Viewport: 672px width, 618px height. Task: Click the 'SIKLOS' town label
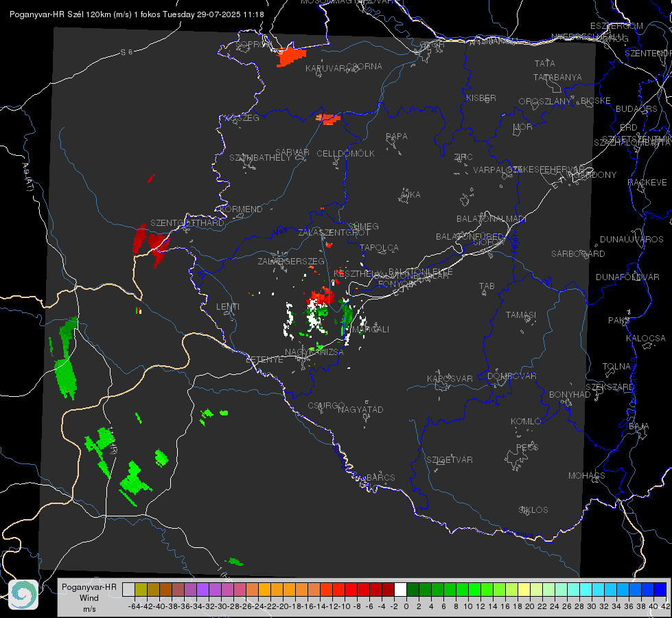coord(533,510)
